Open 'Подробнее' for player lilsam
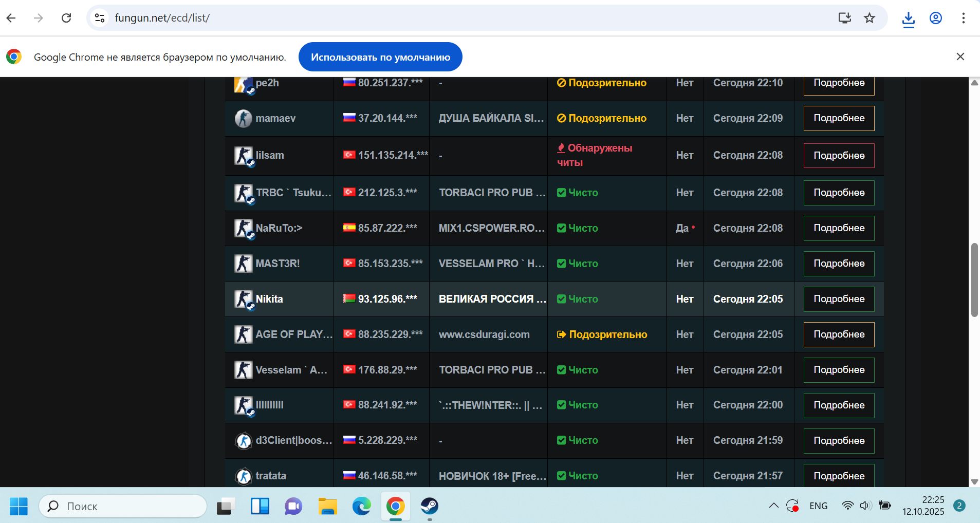Image resolution: width=980 pixels, height=523 pixels. pyautogui.click(x=839, y=156)
